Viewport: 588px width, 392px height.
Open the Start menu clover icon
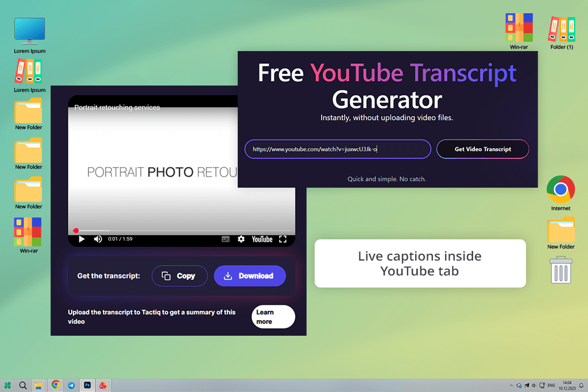(x=7, y=385)
